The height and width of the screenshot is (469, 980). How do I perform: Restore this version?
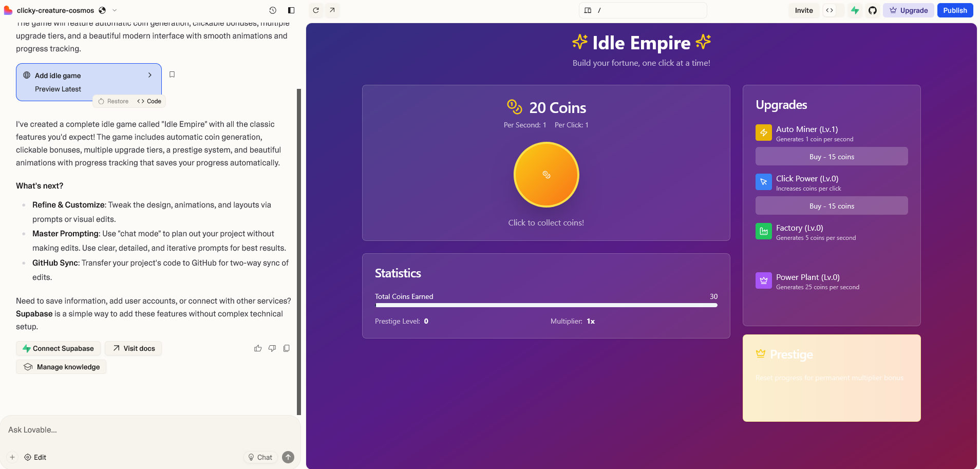coord(114,101)
